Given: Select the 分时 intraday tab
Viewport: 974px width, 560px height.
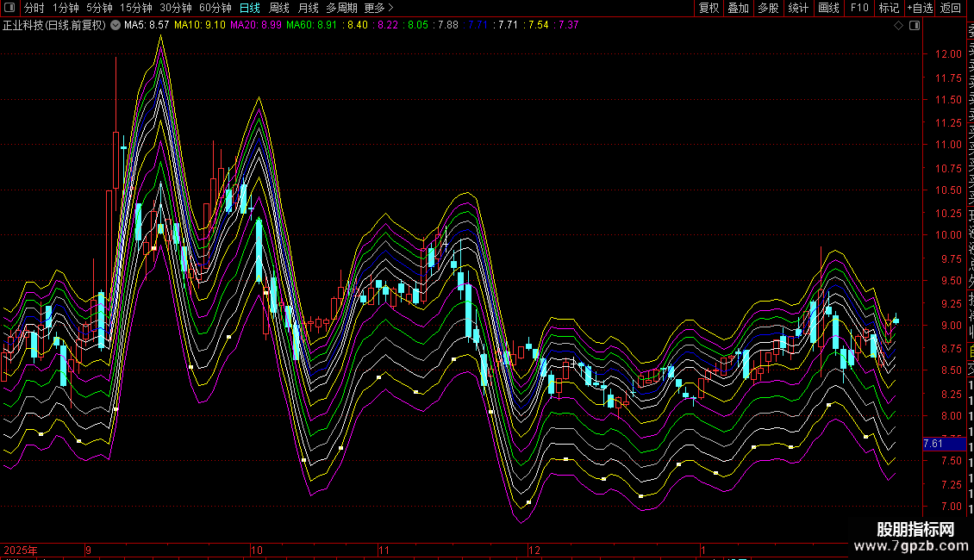Looking at the screenshot, I should (x=34, y=8).
